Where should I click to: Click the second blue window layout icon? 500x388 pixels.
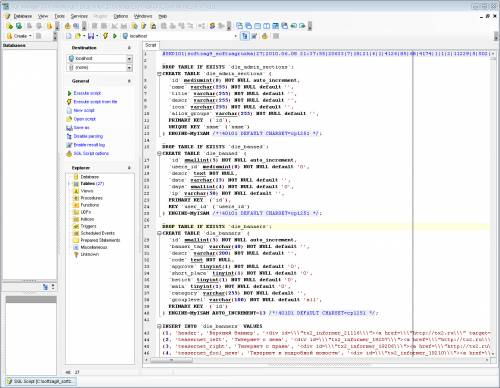[248, 26]
